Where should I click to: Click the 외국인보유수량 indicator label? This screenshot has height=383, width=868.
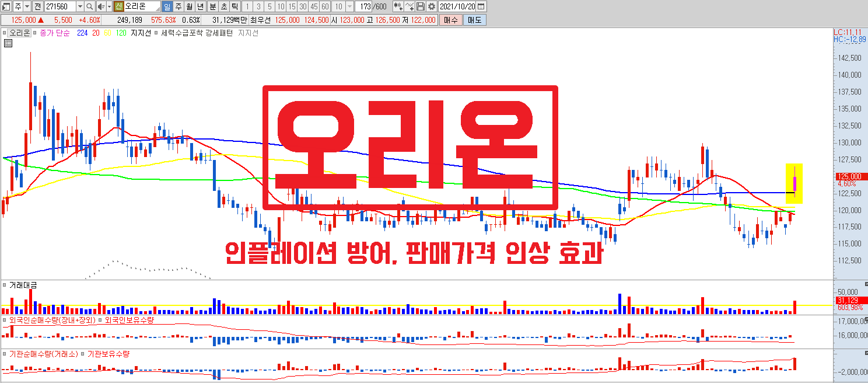click(x=128, y=320)
